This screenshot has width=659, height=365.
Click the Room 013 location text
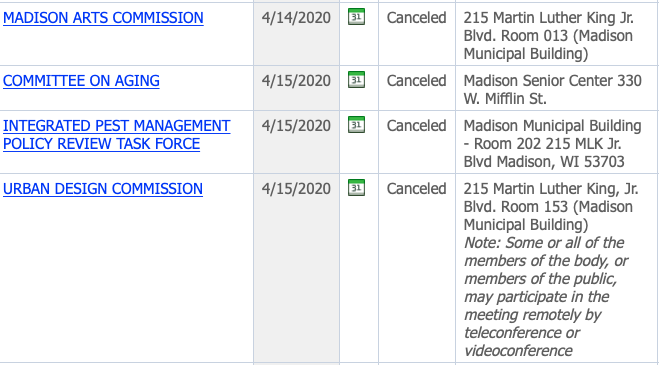(548, 36)
